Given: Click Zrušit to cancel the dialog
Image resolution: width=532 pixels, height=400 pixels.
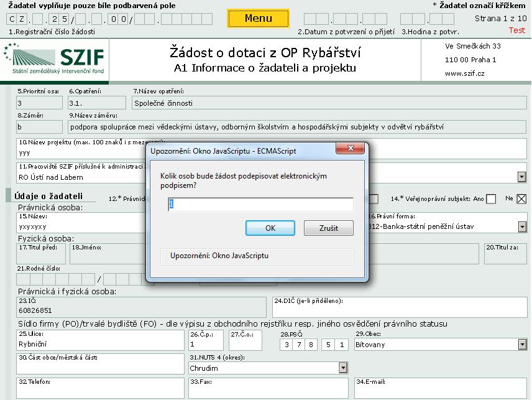Looking at the screenshot, I should click(x=328, y=228).
